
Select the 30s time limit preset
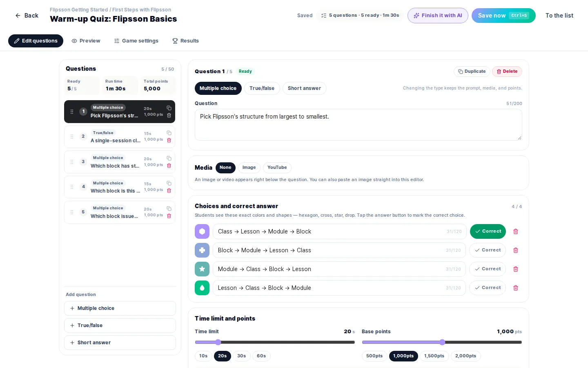pos(242,356)
